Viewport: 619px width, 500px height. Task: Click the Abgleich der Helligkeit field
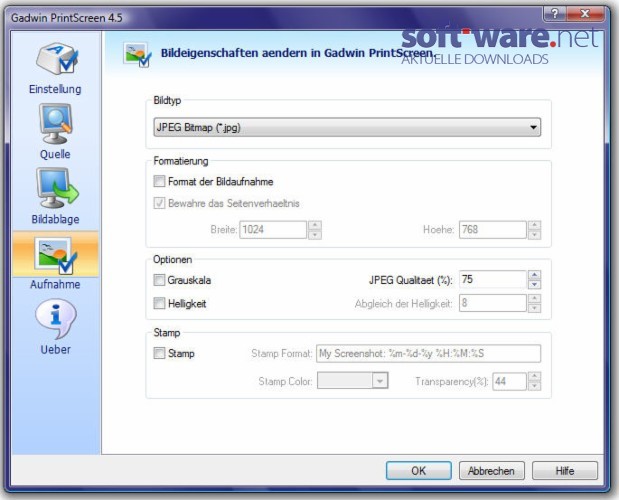493,303
